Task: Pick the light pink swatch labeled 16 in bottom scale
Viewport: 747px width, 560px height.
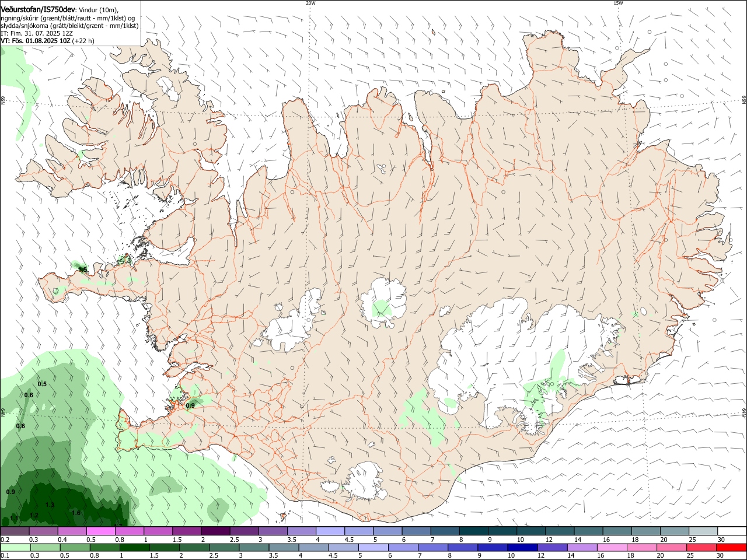Action: point(612,547)
